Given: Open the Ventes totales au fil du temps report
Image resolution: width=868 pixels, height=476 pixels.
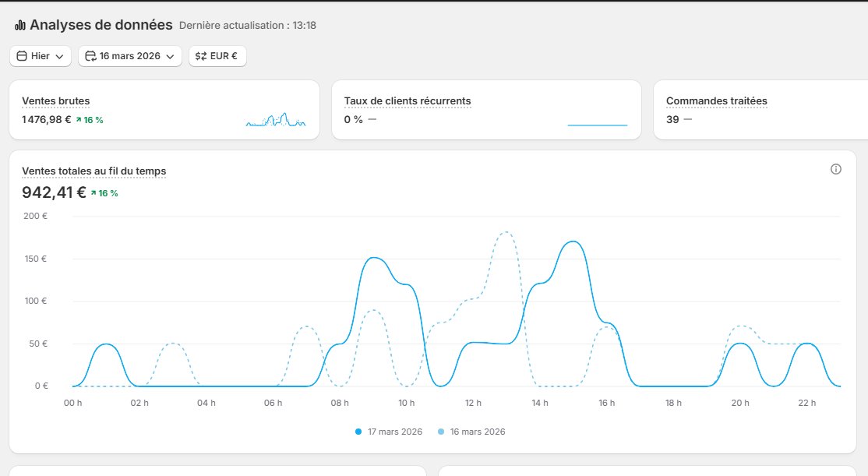Looking at the screenshot, I should [94, 171].
